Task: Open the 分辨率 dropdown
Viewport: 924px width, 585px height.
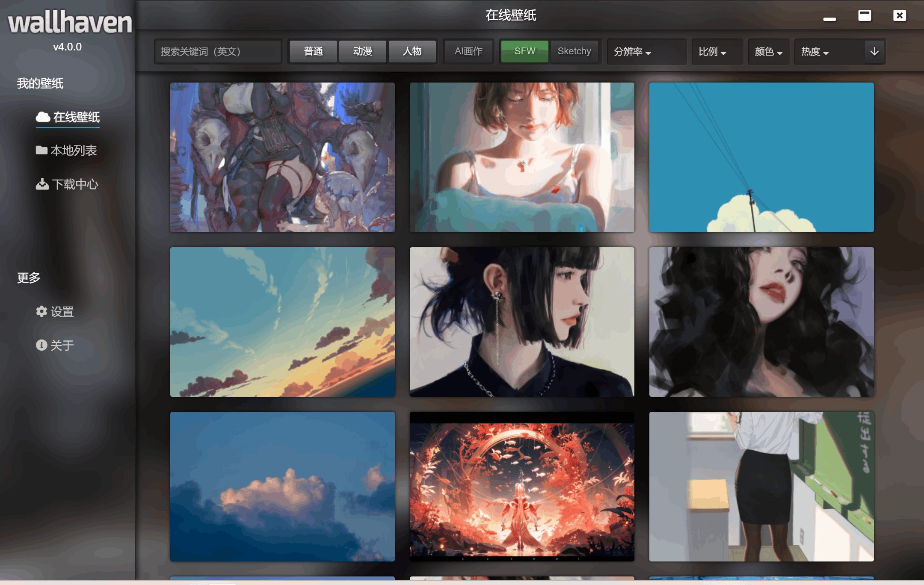Action: (646, 51)
